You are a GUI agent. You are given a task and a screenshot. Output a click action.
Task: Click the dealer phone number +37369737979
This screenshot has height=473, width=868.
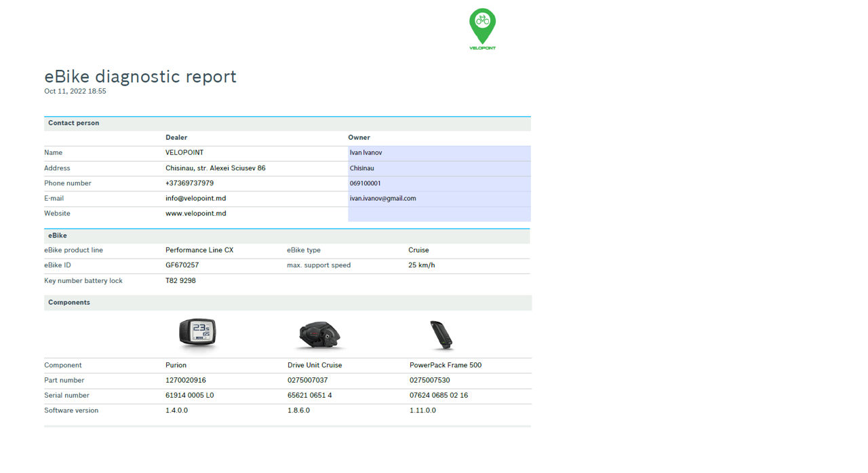pos(190,183)
